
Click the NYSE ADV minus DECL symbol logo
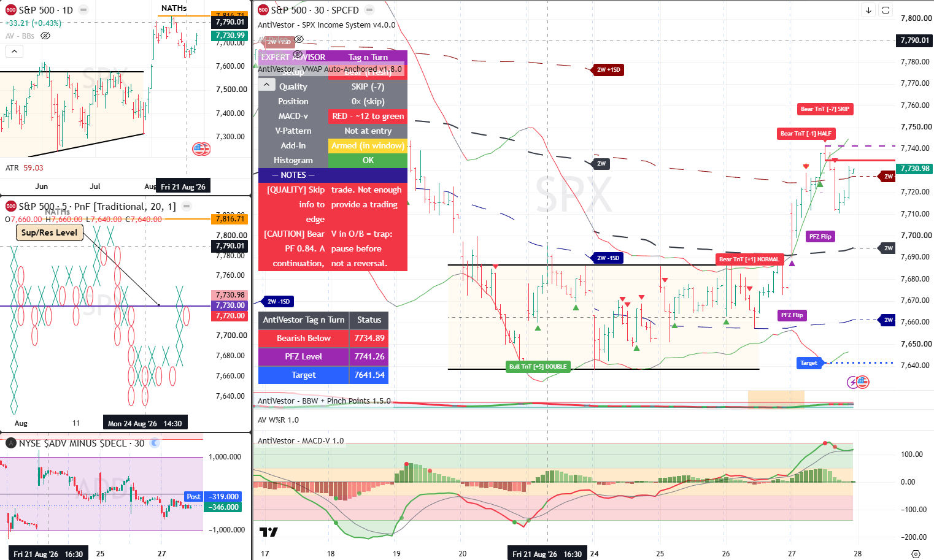[10, 443]
